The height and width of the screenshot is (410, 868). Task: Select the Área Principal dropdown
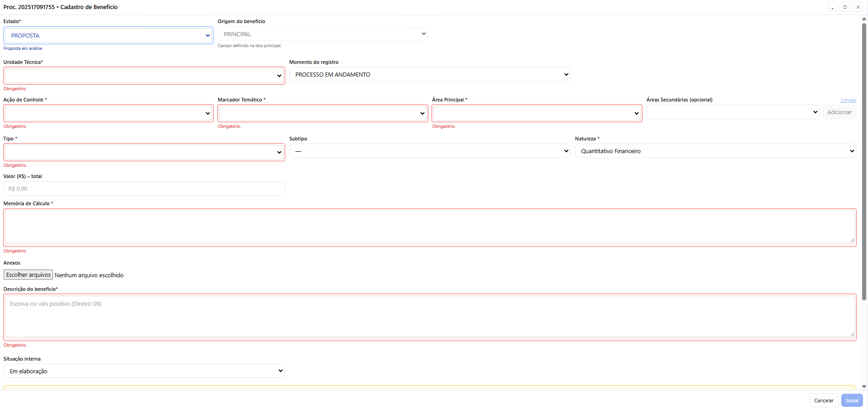coord(537,113)
